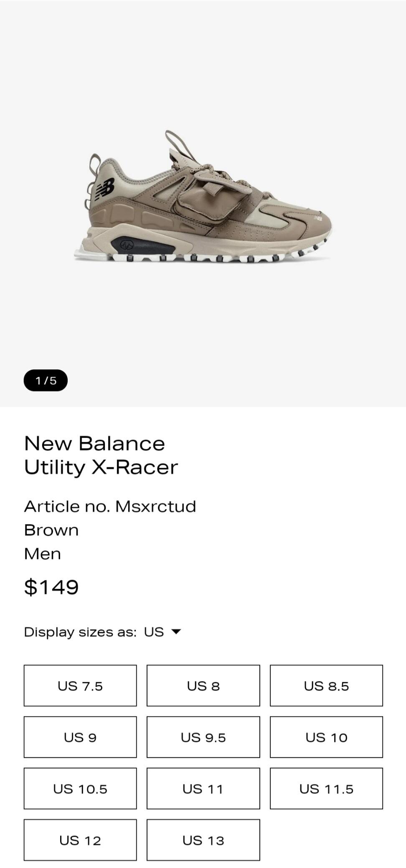Select size US 10.5
406x868 pixels.
(x=80, y=788)
